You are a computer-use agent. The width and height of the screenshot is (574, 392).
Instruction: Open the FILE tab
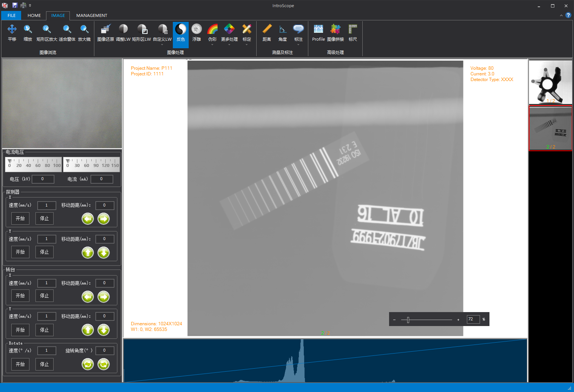(12, 15)
